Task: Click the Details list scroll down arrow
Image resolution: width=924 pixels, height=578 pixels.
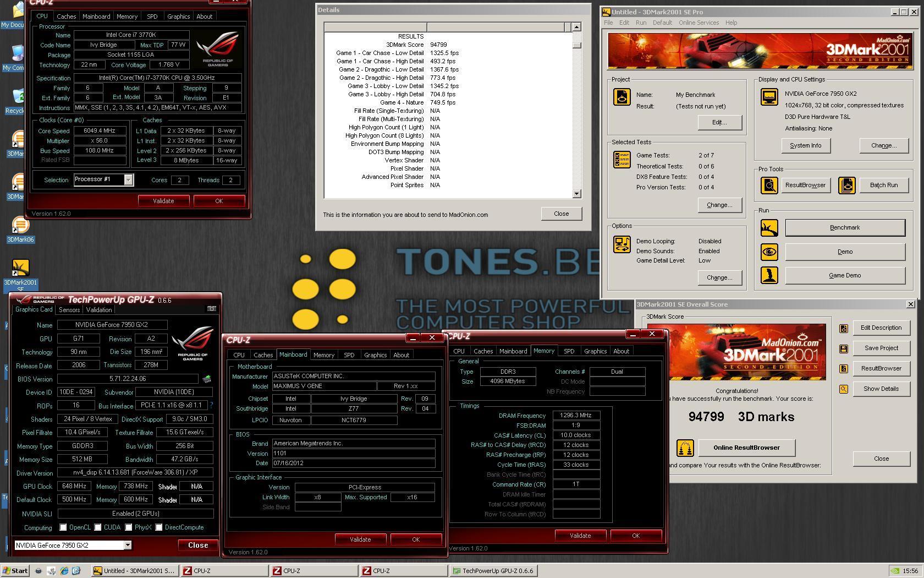Action: click(x=576, y=194)
